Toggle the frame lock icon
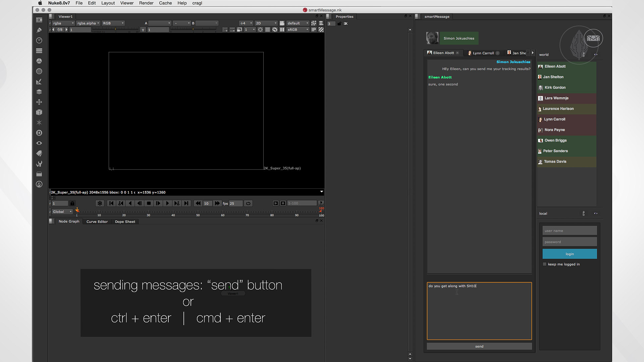644x362 pixels. [72, 203]
